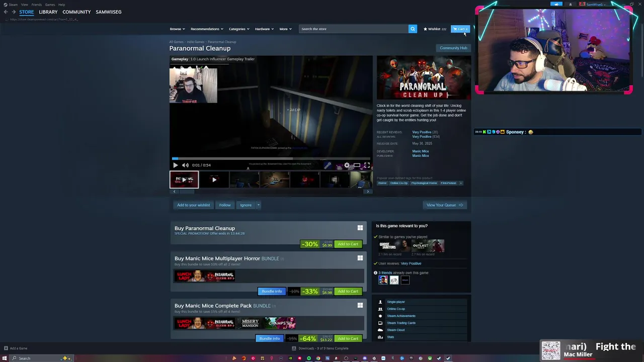
Task: Open dropdown arrow beside Ignore button
Action: click(x=258, y=205)
